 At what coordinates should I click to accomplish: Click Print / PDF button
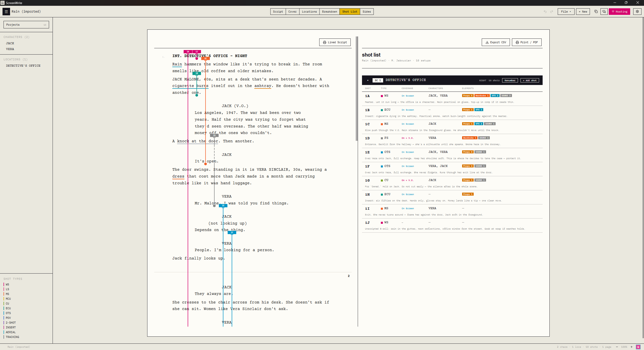tap(527, 42)
